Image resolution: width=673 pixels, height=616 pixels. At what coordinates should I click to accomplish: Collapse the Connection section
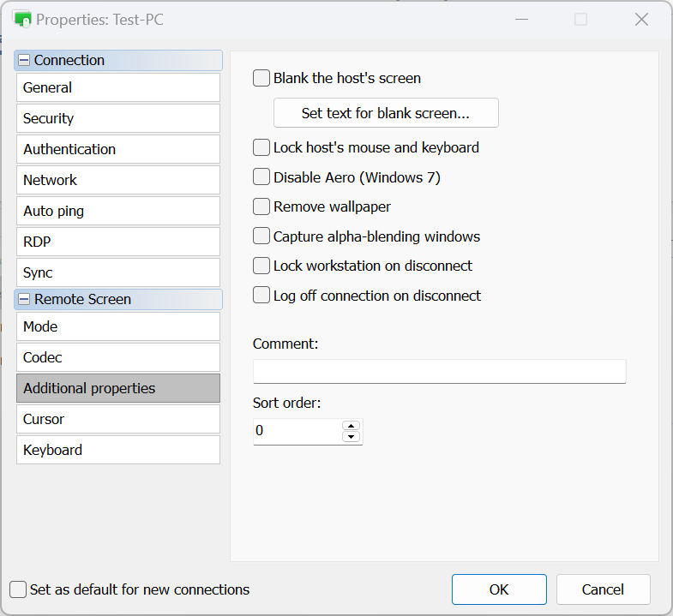[24, 61]
